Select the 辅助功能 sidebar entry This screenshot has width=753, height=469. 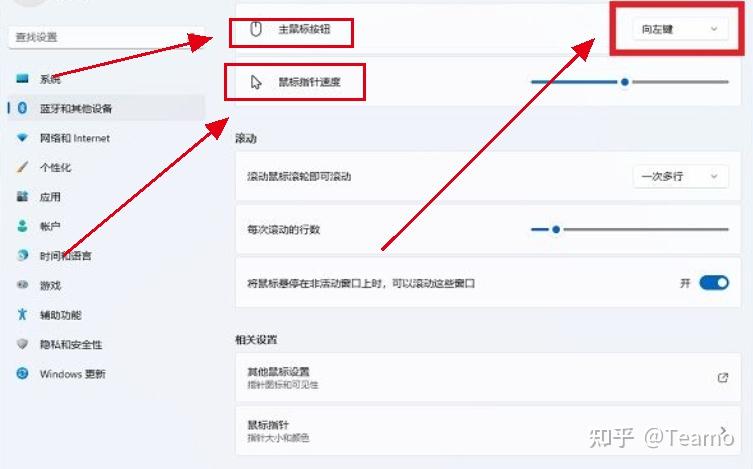click(x=61, y=315)
